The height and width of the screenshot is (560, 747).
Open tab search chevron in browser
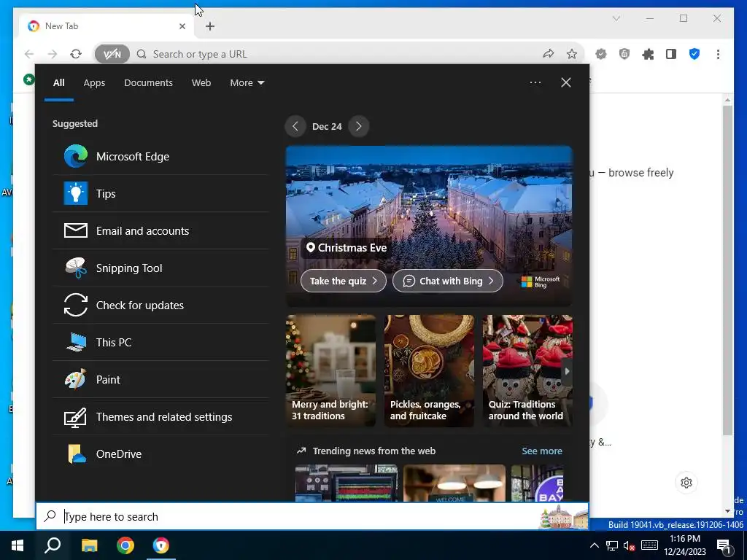pos(616,18)
